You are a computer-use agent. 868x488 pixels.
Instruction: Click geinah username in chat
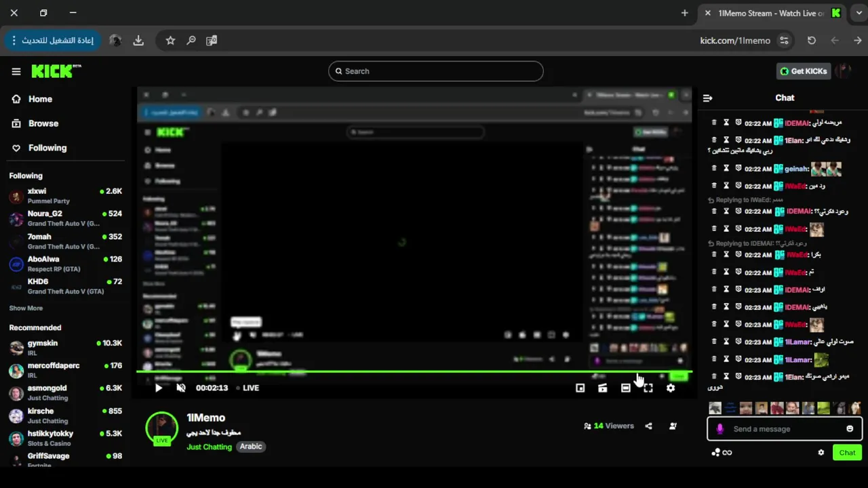tap(796, 169)
